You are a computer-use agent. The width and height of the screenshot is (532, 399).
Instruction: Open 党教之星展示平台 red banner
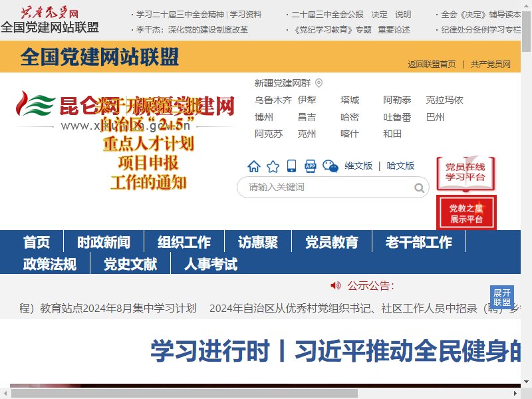[466, 213]
